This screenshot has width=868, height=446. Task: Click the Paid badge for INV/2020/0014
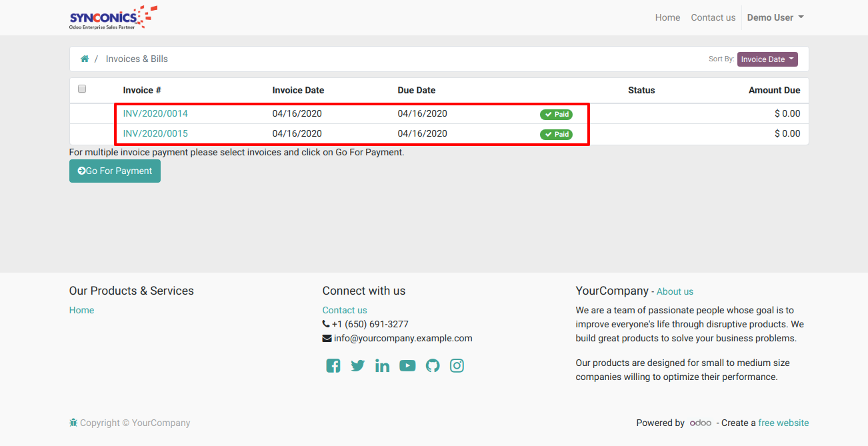pyautogui.click(x=556, y=114)
